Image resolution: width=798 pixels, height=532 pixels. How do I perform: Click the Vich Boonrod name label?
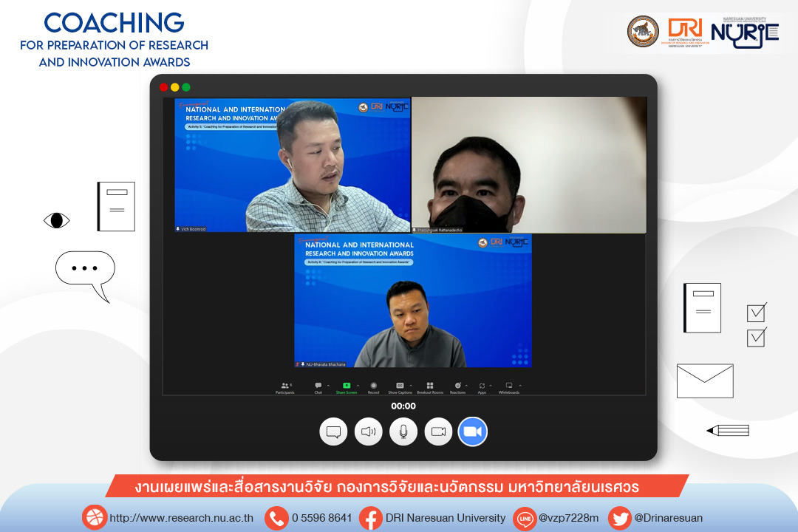191,229
